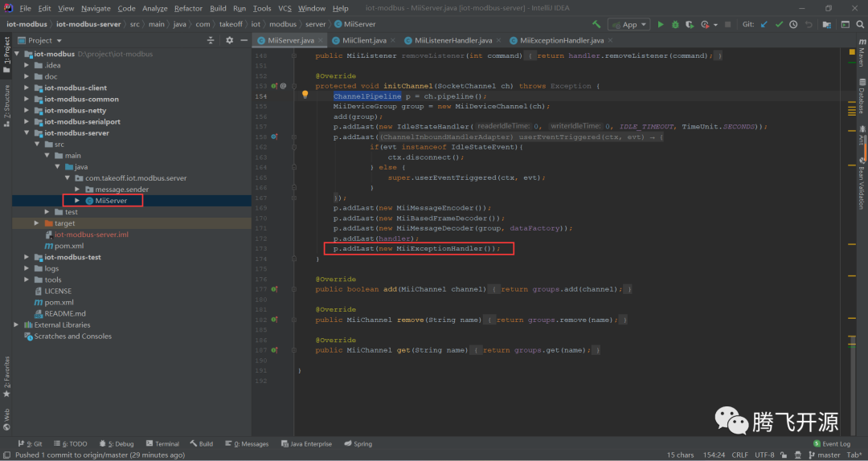Start debugging with the bug icon
The height and width of the screenshot is (461, 868).
tap(674, 24)
